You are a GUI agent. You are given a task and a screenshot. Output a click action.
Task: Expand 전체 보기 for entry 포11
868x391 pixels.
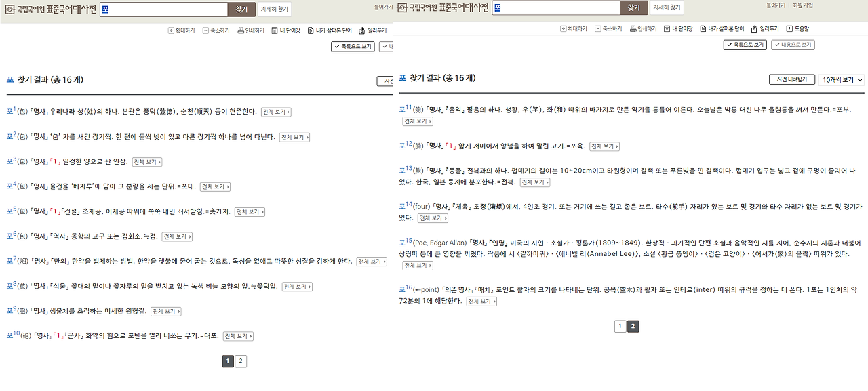[x=416, y=121]
